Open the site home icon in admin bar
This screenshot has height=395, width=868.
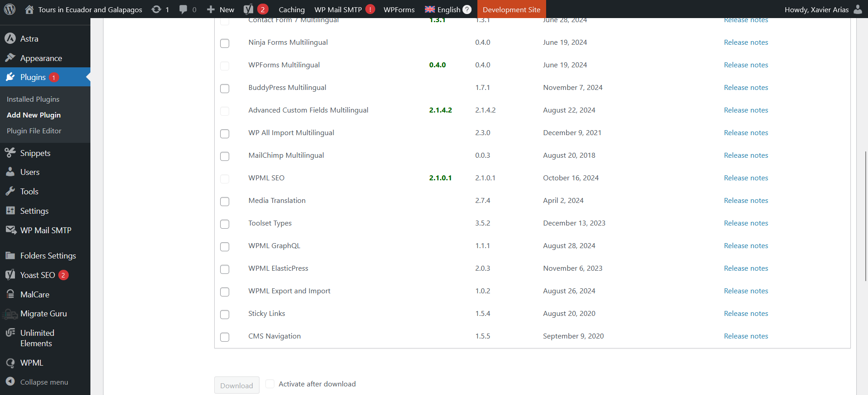coord(29,9)
